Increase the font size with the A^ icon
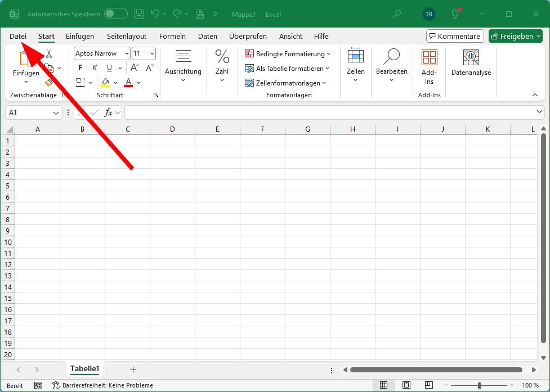This screenshot has height=392, width=550. tap(135, 66)
